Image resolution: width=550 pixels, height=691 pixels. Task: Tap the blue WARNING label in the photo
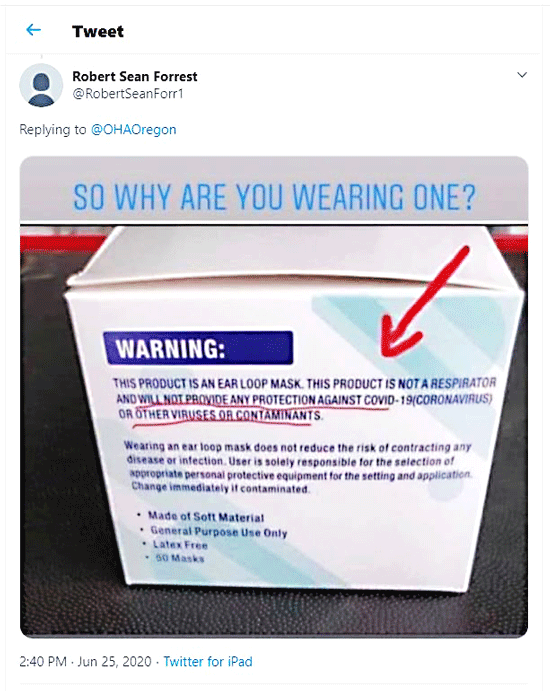[198, 348]
